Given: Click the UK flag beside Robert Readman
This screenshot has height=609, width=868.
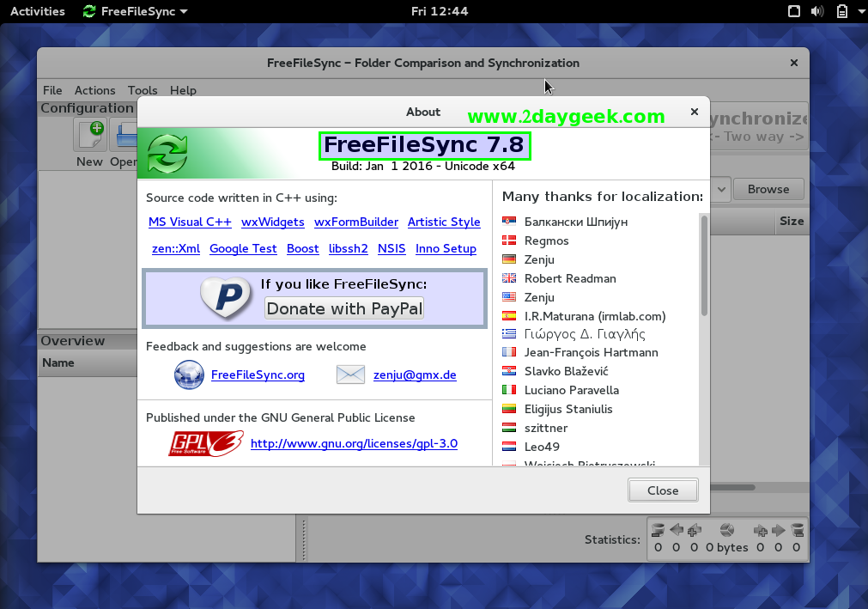Looking at the screenshot, I should (x=509, y=278).
